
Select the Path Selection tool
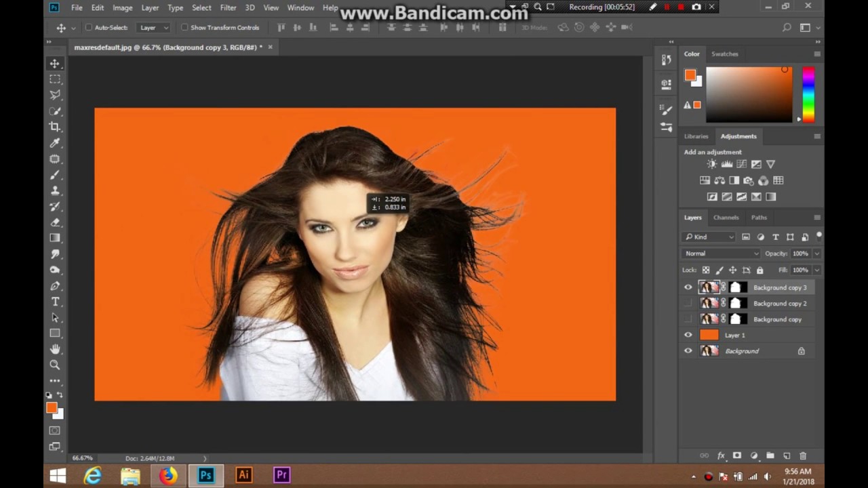pyautogui.click(x=55, y=318)
